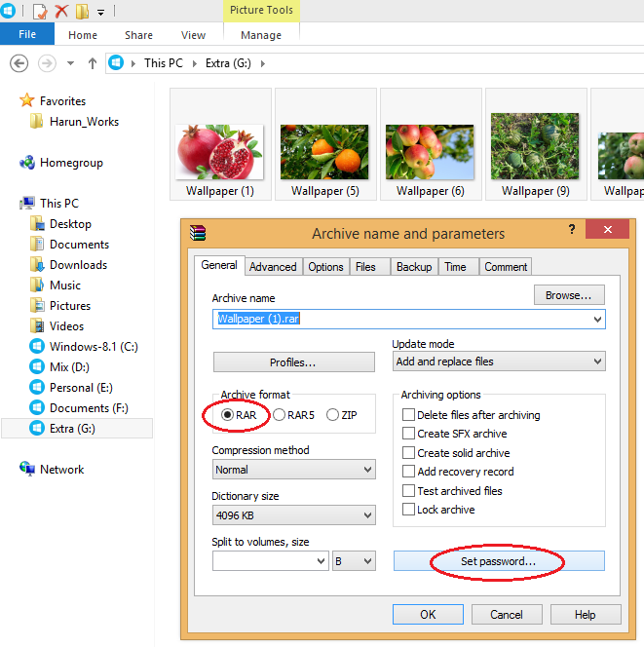Click the New folder icon in quick access toolbar
Viewport: 644px width, 647px height.
[x=82, y=11]
